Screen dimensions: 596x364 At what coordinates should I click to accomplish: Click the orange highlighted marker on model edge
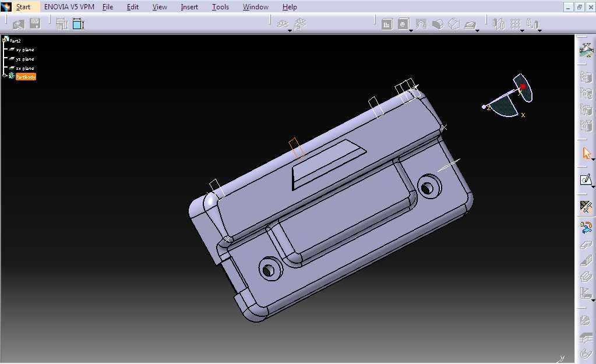[x=297, y=148]
